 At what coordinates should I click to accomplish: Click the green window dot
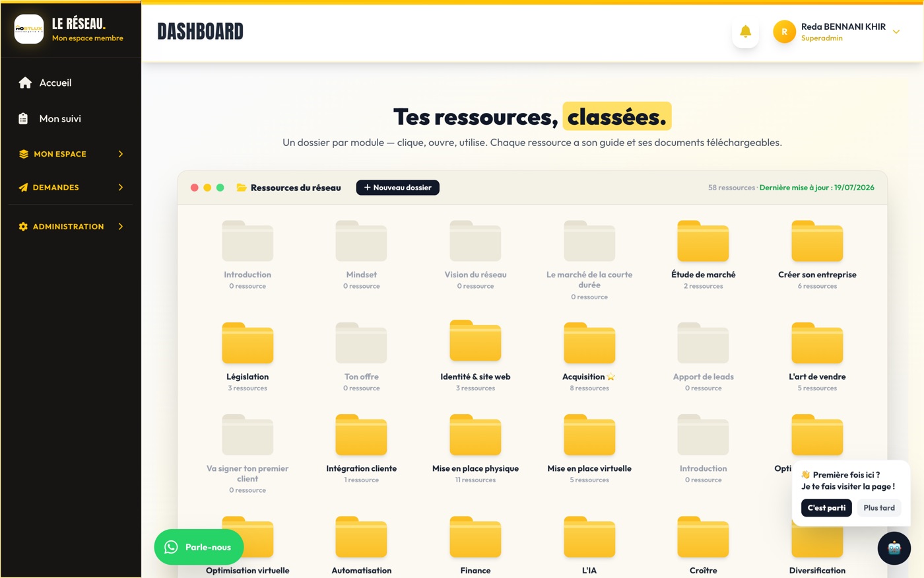220,188
